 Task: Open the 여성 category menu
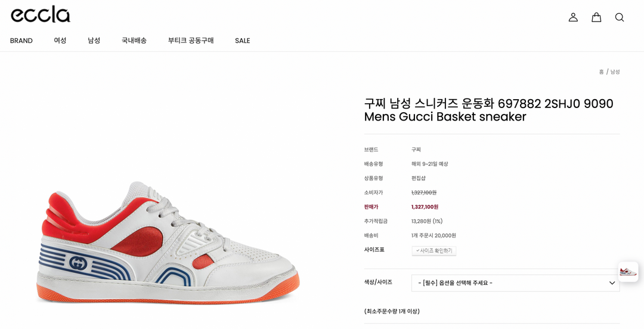[60, 40]
